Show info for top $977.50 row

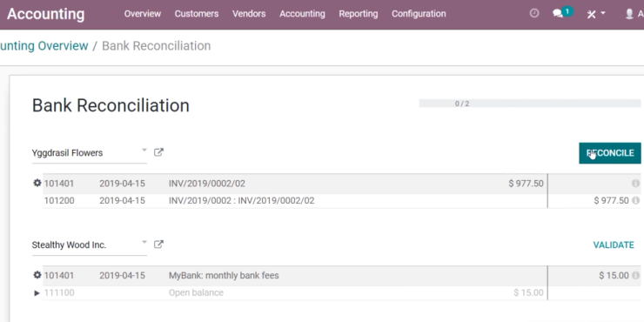click(x=635, y=183)
